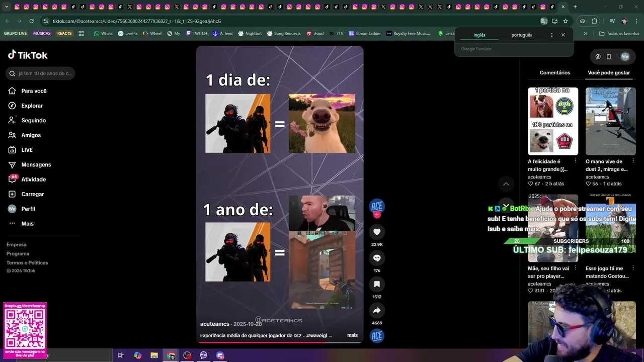Open media controls icon in toolbar
This screenshot has width=644, height=362.
612,21
